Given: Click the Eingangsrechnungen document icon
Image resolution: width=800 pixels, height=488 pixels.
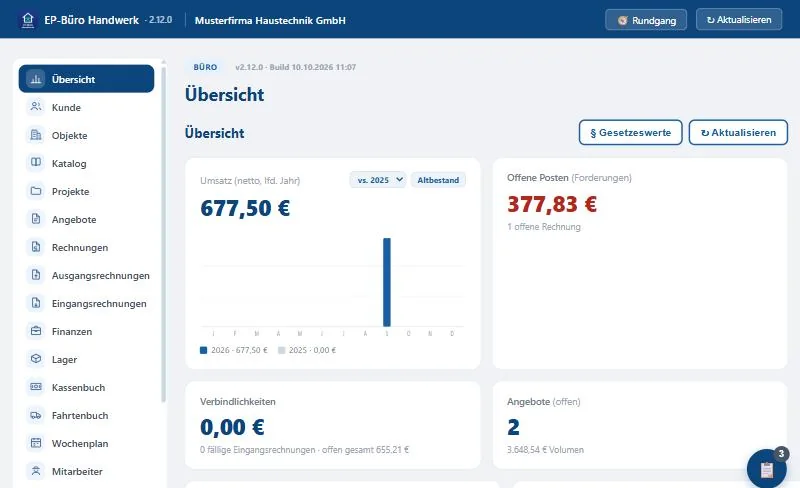Looking at the screenshot, I should coord(36,303).
